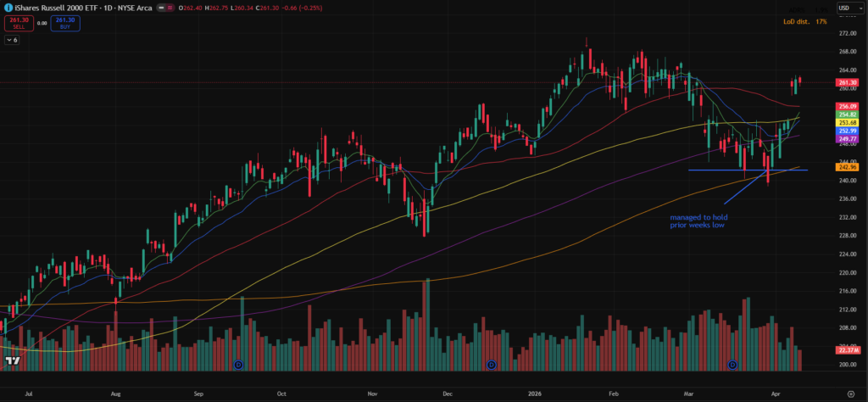Screen dimensions: 868x402
Task: Click the orange 242.96 moving average label
Action: pos(848,167)
